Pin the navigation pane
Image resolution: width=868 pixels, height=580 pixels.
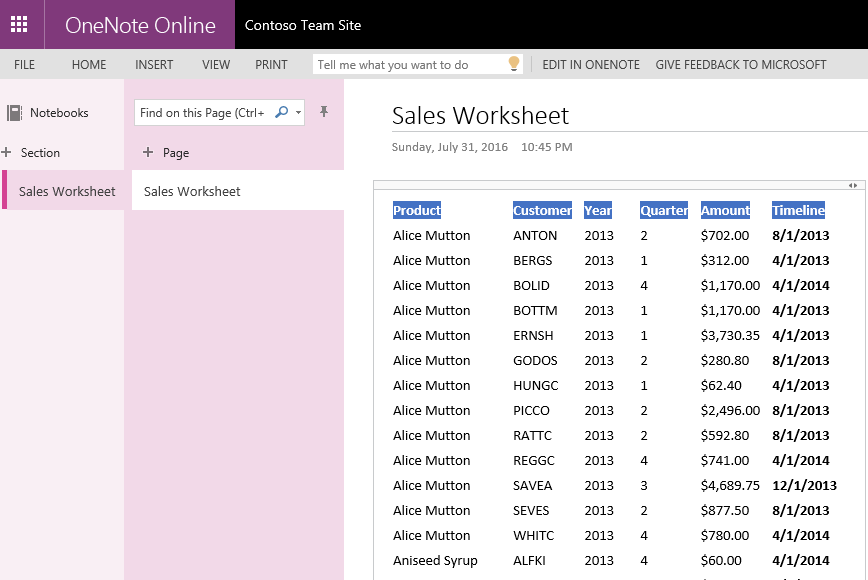pos(323,112)
